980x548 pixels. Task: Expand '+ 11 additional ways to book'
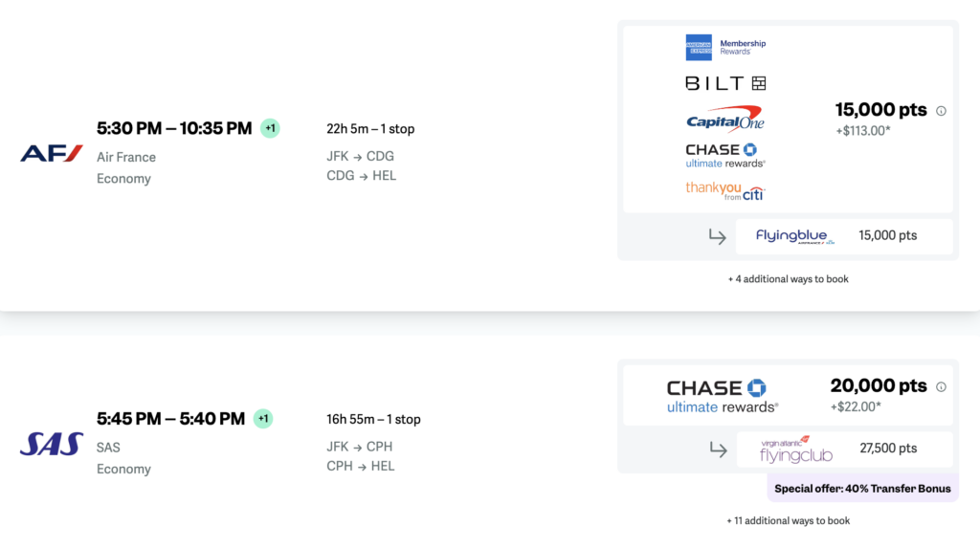point(788,521)
